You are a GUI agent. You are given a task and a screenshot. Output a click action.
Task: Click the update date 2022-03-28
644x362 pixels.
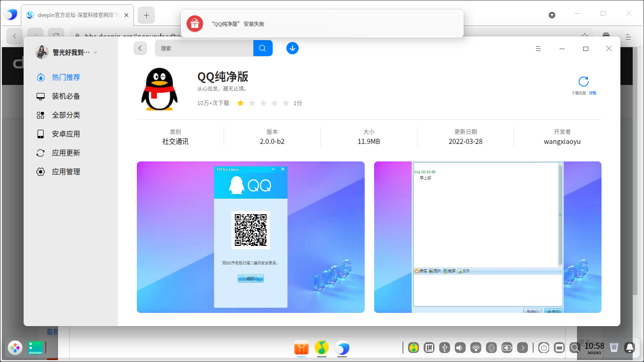click(x=466, y=142)
